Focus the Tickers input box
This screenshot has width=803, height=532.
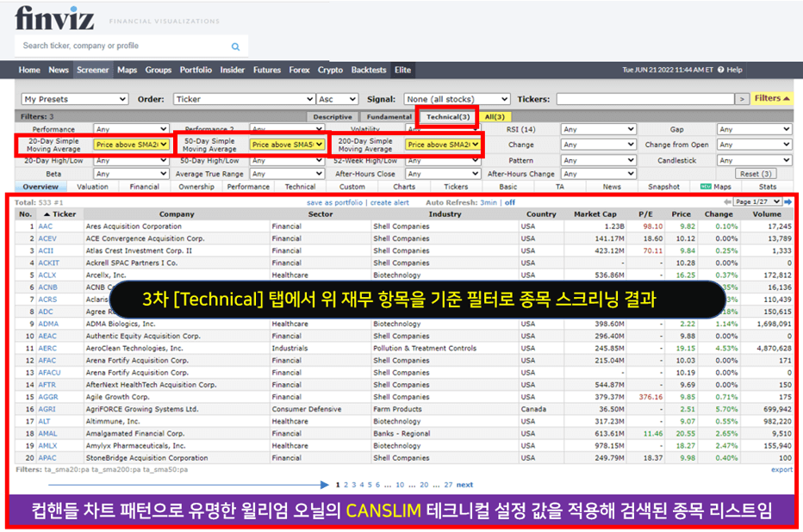(x=645, y=99)
